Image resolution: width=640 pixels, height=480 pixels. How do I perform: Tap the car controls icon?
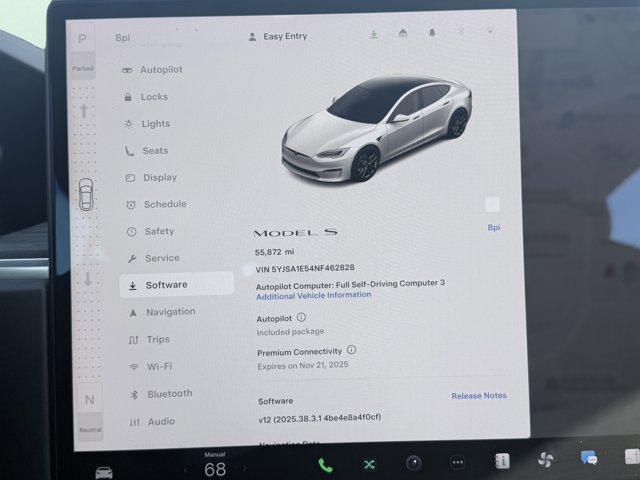pyautogui.click(x=104, y=471)
